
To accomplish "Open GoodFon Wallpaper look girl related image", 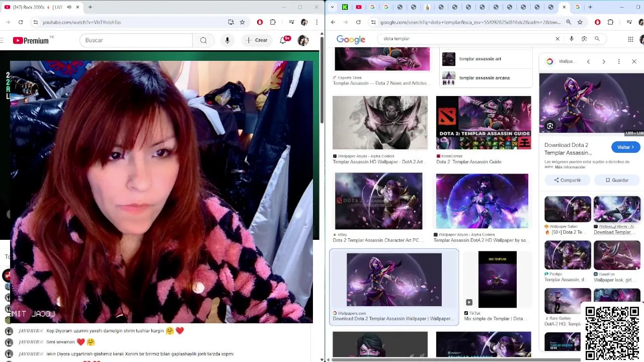I will 617,255.
